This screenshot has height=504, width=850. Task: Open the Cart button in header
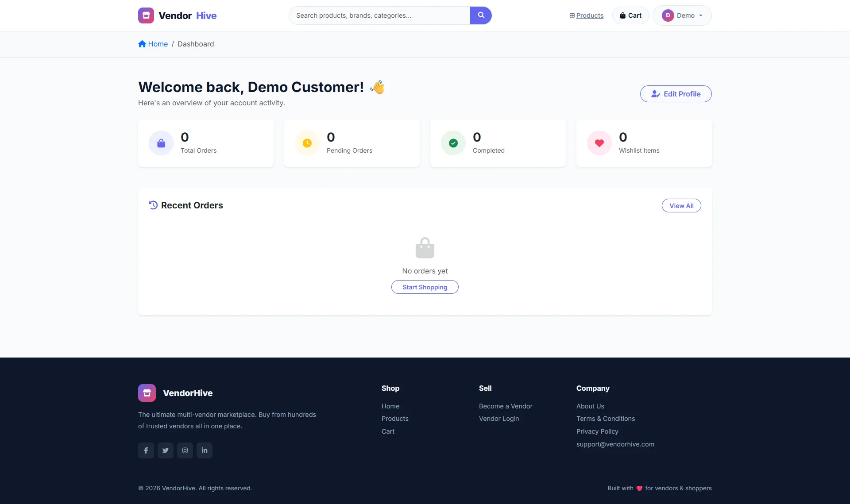pos(630,15)
